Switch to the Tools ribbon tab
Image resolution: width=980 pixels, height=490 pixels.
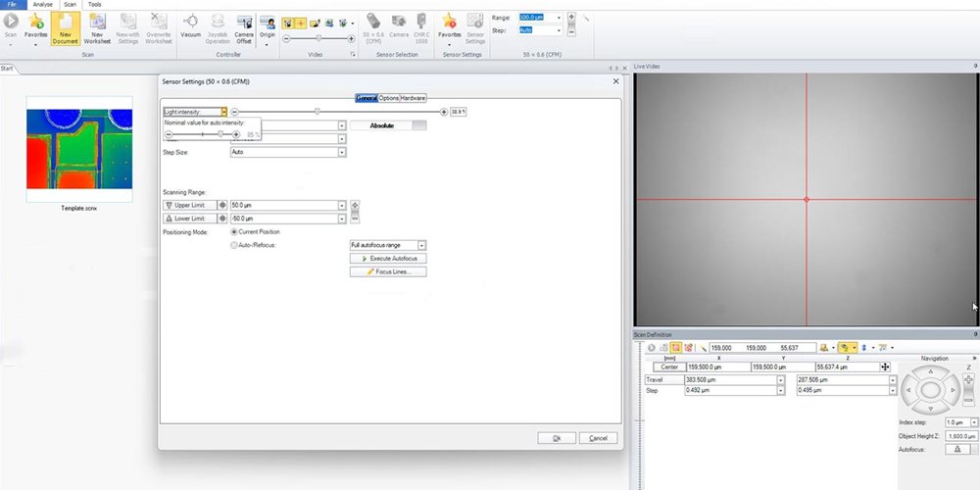94,4
